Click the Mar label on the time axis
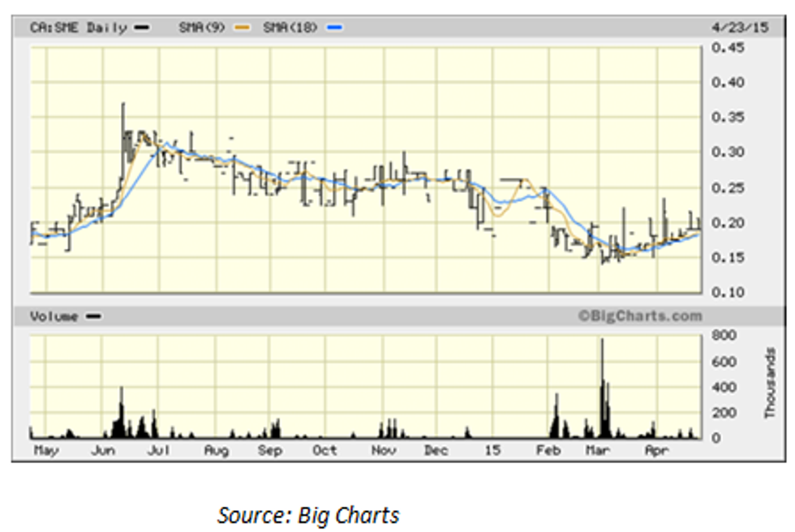Image resolution: width=795 pixels, height=532 pixels. click(599, 450)
